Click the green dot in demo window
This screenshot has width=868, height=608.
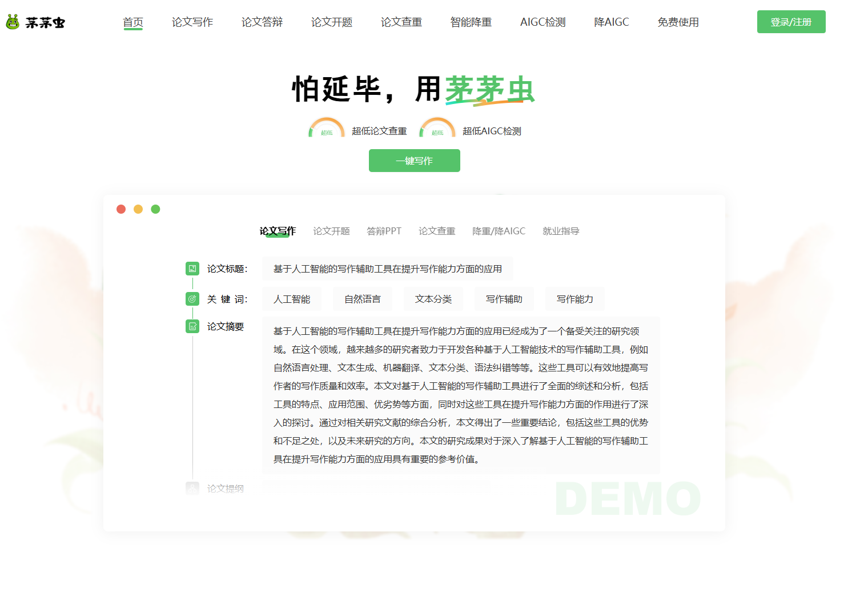point(155,209)
